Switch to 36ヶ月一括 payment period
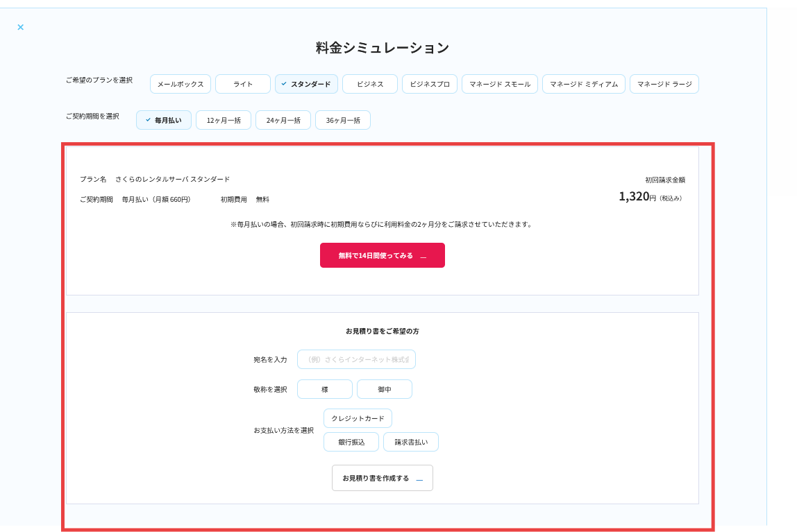 coord(342,119)
